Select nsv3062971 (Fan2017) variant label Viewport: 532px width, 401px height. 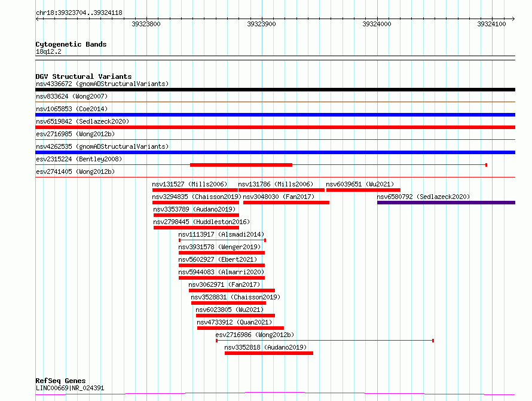[224, 284]
